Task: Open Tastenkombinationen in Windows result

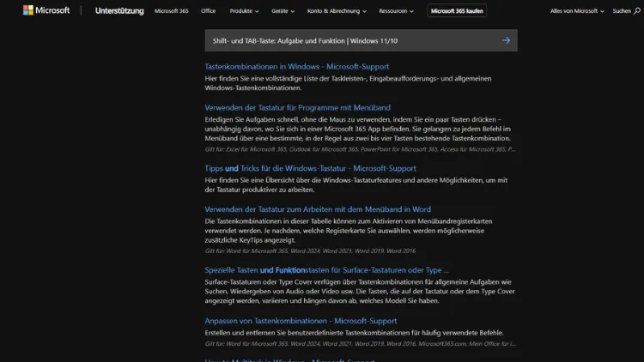Action: [x=297, y=67]
